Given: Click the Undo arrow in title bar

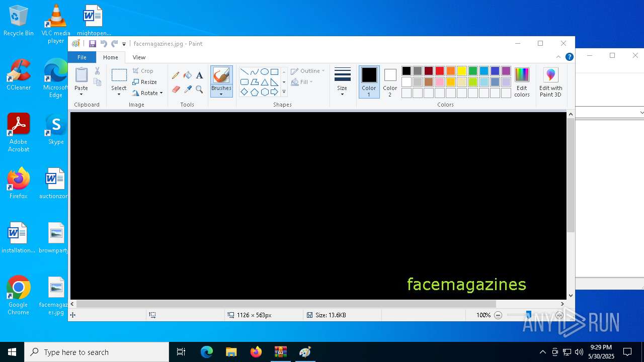Looking at the screenshot, I should pyautogui.click(x=104, y=44).
